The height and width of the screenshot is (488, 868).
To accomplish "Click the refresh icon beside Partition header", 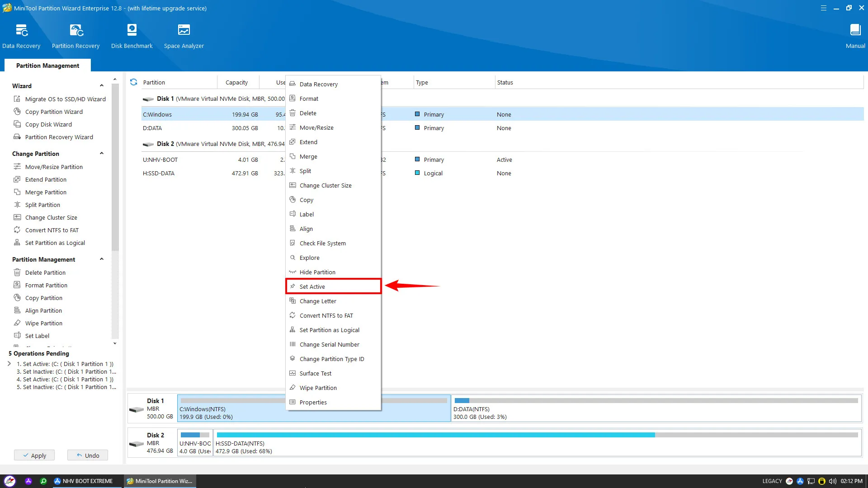I will (133, 82).
